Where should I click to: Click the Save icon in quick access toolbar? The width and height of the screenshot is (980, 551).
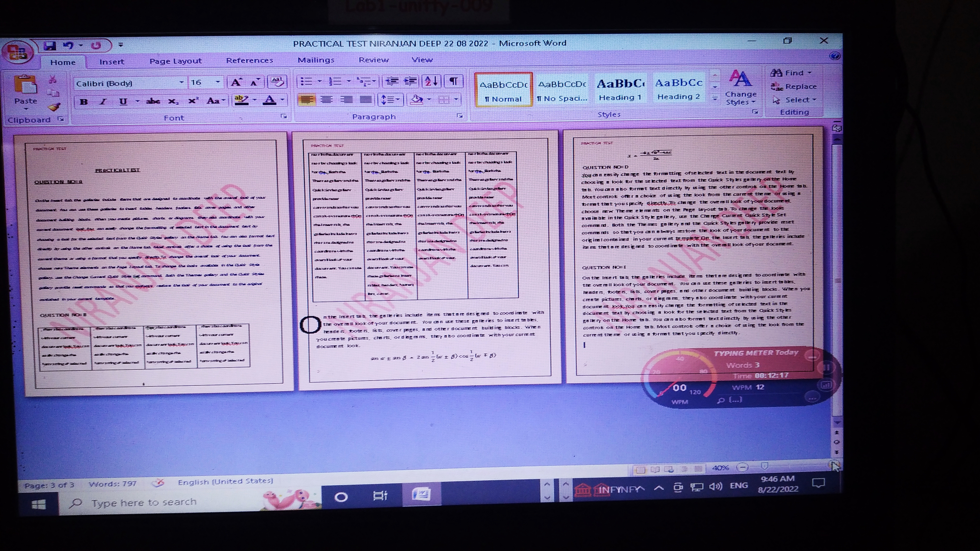pos(49,46)
